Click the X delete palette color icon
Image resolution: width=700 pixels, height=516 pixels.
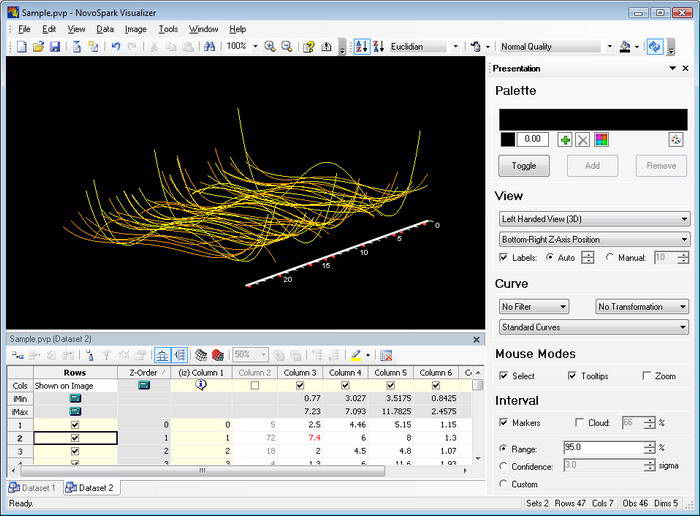click(583, 140)
